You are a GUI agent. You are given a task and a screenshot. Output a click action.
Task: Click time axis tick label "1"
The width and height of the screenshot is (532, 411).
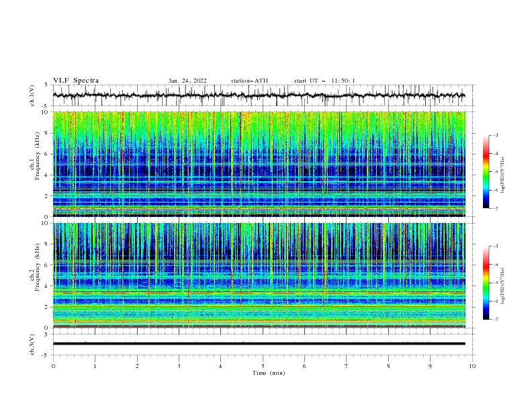point(95,366)
